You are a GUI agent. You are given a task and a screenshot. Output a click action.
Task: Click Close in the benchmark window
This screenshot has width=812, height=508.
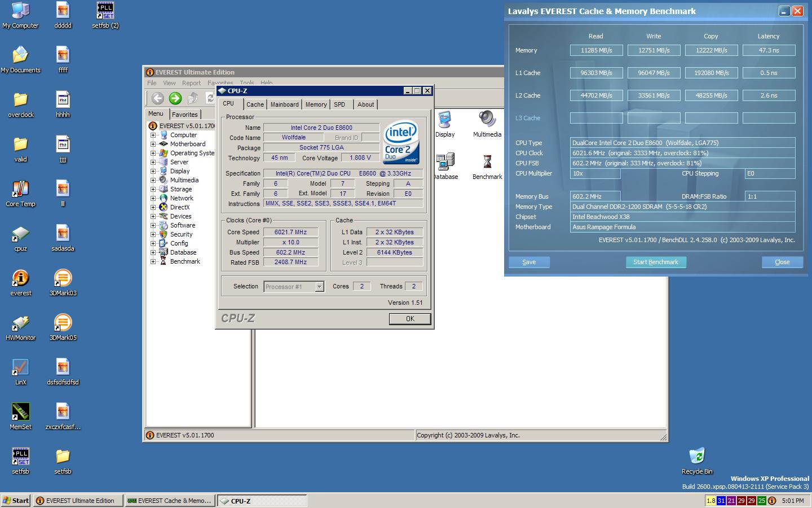[782, 262]
